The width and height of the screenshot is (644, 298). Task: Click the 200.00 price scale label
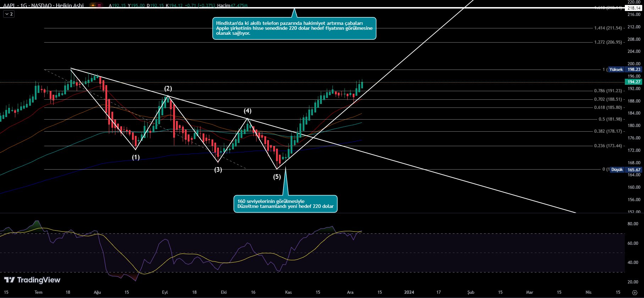pyautogui.click(x=634, y=64)
